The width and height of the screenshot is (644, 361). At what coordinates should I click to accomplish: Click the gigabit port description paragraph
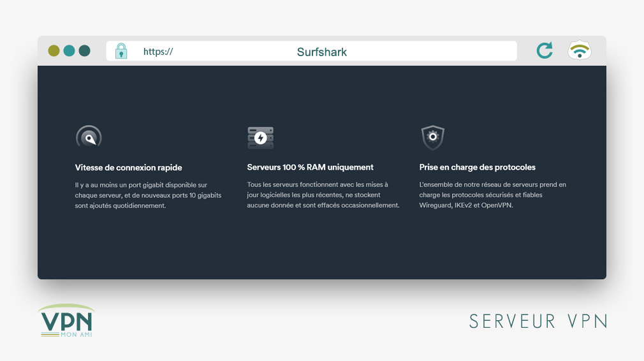(148, 195)
